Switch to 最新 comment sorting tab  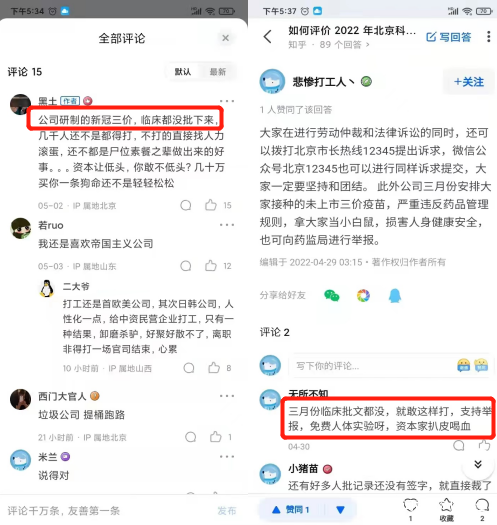(x=218, y=72)
